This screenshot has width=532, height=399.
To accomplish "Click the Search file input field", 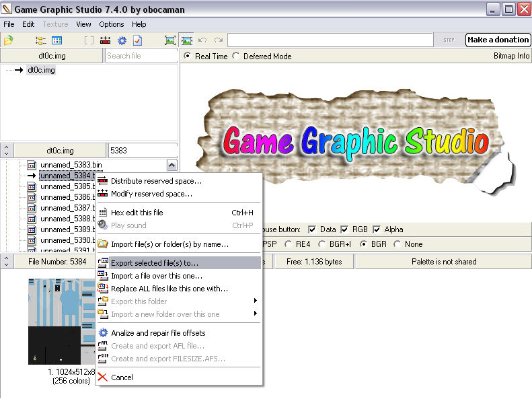I will [141, 56].
